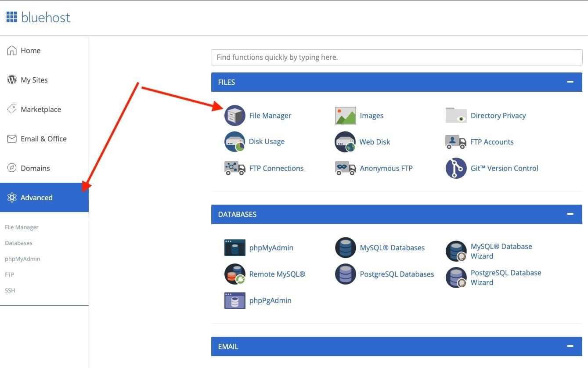
Task: Click the Anonymous FTP icon
Action: click(x=345, y=168)
